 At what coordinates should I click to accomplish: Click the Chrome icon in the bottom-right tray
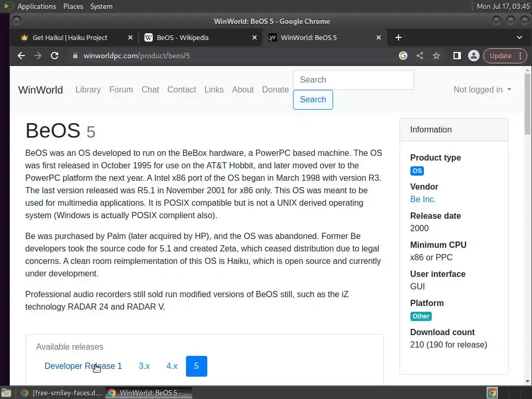point(493,393)
